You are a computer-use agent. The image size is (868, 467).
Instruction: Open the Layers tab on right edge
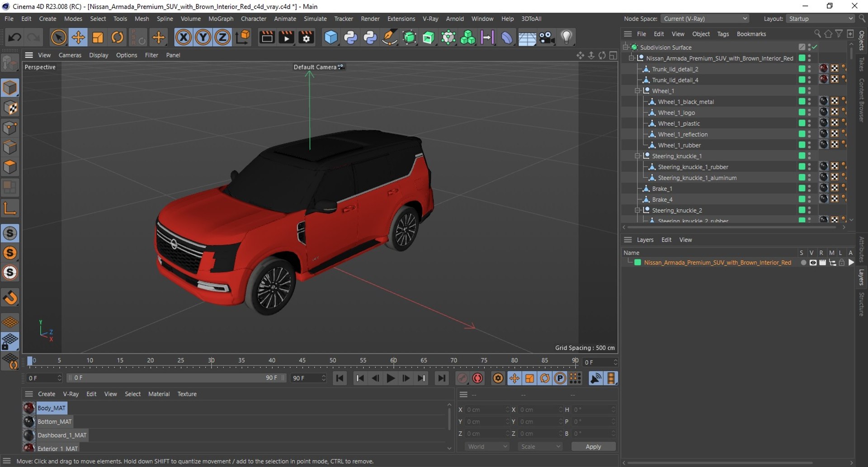point(862,277)
